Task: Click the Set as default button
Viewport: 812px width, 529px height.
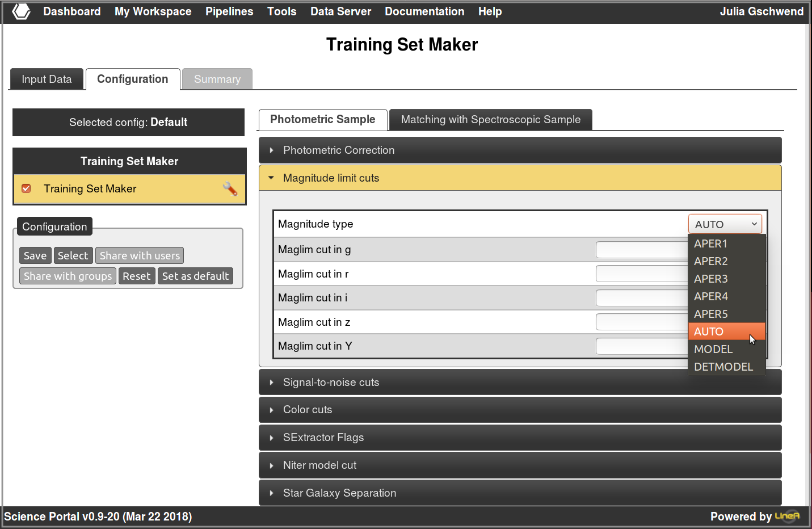Action: click(195, 276)
